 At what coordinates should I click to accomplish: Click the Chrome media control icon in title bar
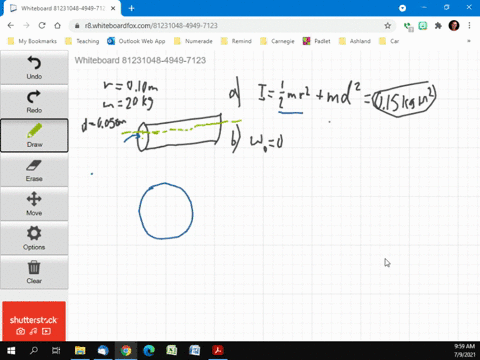point(402,8)
